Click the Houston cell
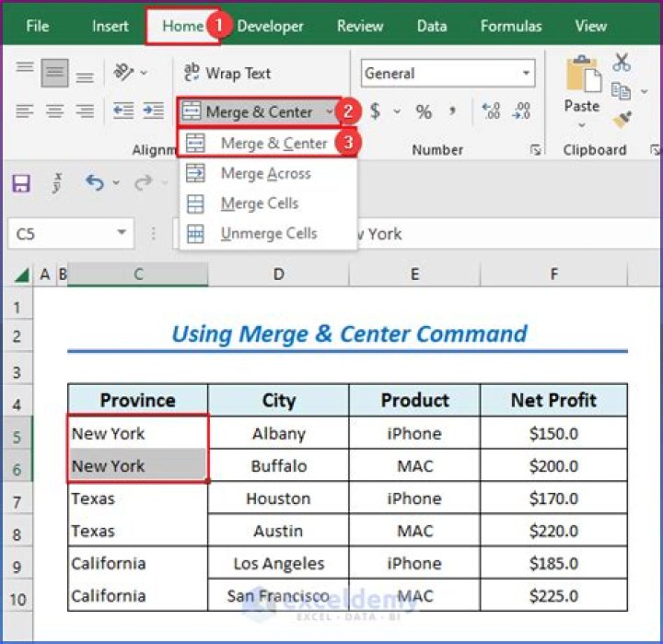Viewport: 663px width, 644px height. tap(279, 498)
